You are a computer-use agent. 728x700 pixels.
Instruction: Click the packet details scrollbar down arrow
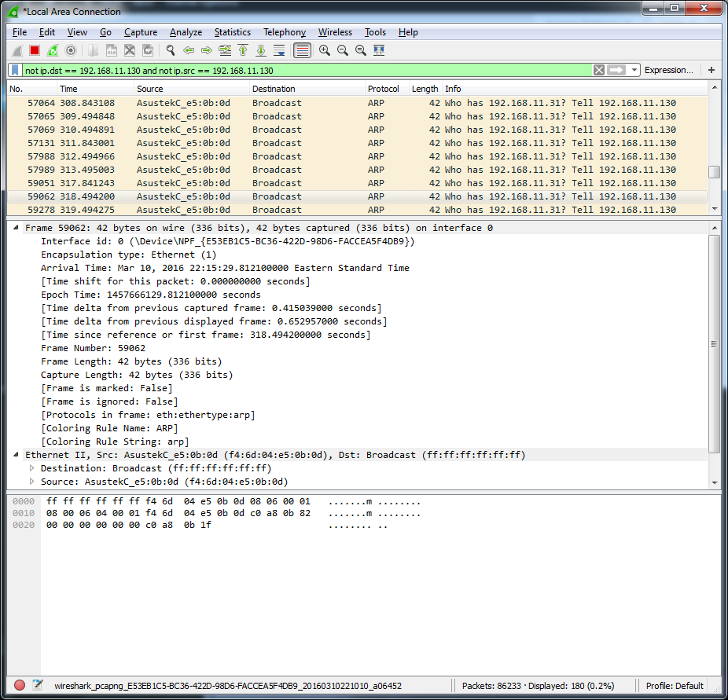click(x=714, y=483)
